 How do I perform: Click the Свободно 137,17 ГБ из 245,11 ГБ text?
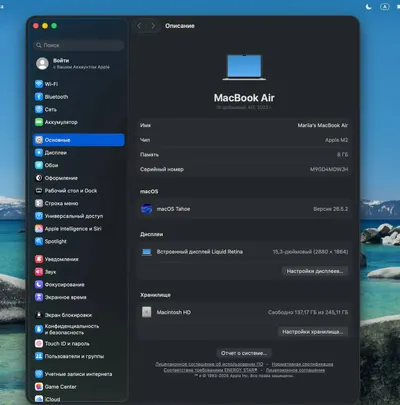pyautogui.click(x=308, y=312)
